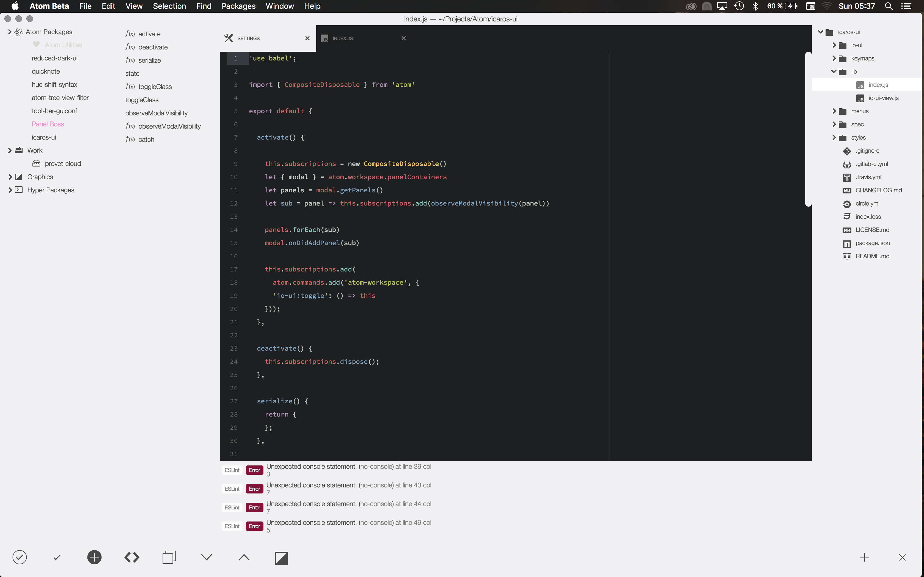Expand the styles folder
The width and height of the screenshot is (924, 577).
pos(834,138)
